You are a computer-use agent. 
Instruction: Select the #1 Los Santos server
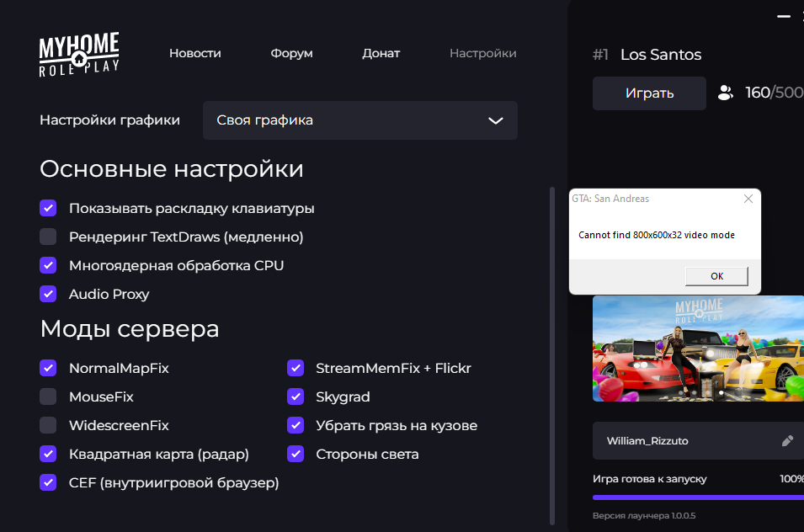pos(647,55)
